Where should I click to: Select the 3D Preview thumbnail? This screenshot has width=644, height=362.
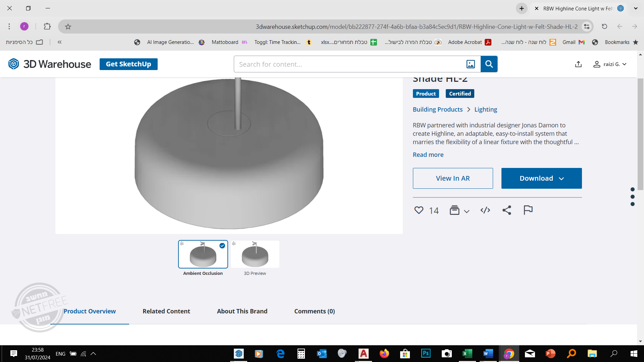[x=255, y=254]
